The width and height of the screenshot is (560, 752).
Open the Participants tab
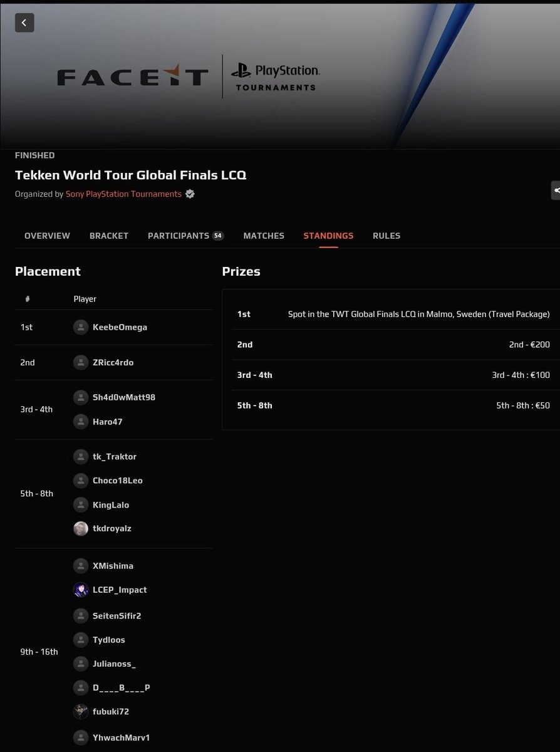coord(185,236)
